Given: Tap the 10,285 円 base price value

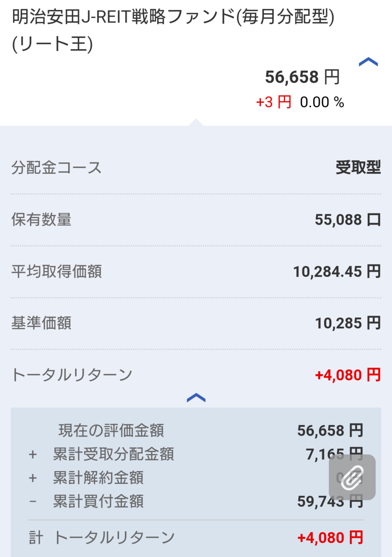Looking at the screenshot, I should point(347,323).
